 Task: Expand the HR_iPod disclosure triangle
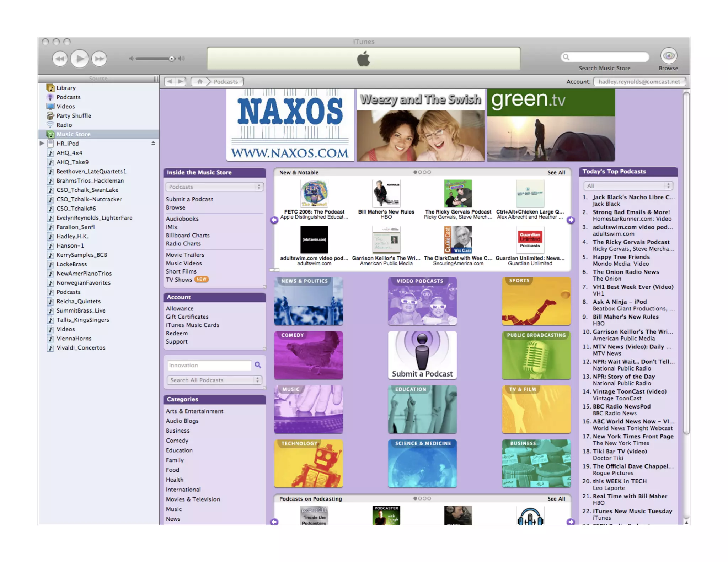coord(42,143)
